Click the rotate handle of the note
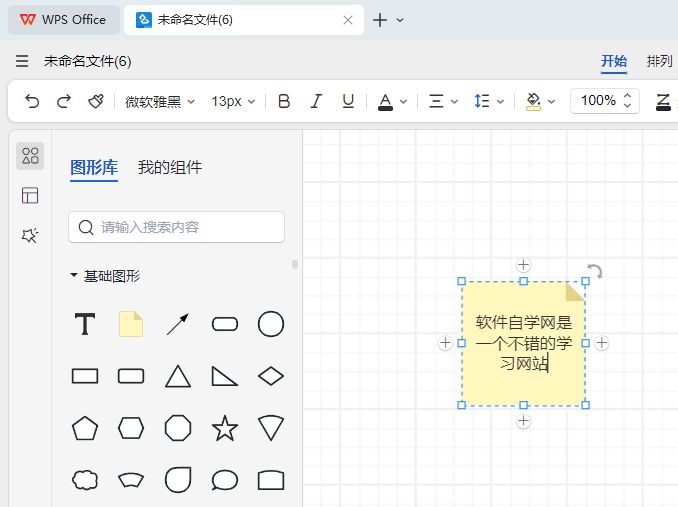This screenshot has height=507, width=678. [595, 271]
